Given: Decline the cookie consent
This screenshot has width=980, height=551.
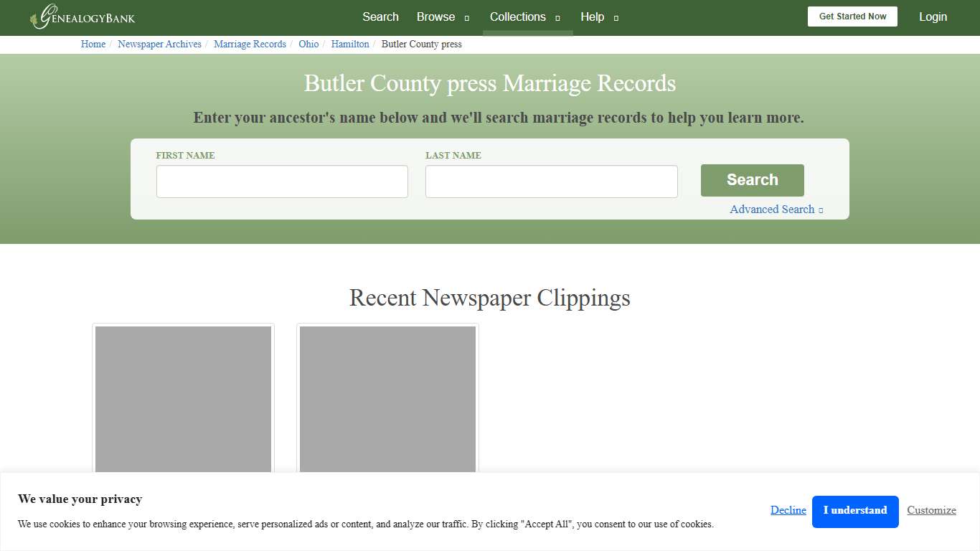Looking at the screenshot, I should 788,510.
